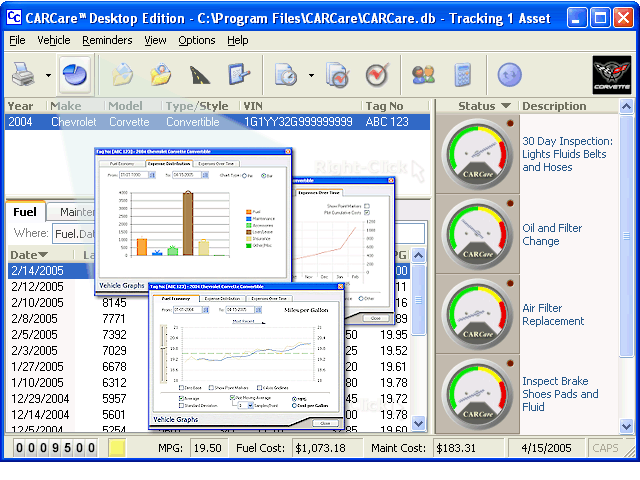Click the orange Fuel legend swatch
Viewport: 640px width, 480px height.
click(x=248, y=212)
